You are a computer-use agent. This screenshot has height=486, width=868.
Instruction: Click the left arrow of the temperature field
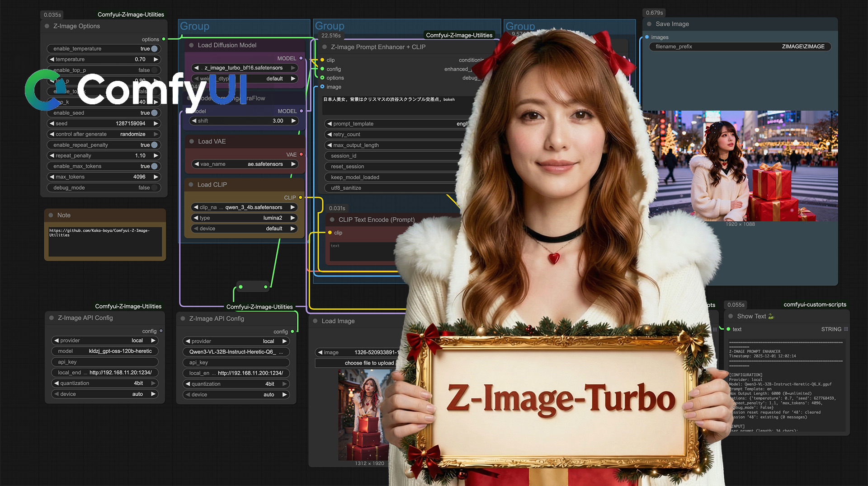(x=52, y=59)
